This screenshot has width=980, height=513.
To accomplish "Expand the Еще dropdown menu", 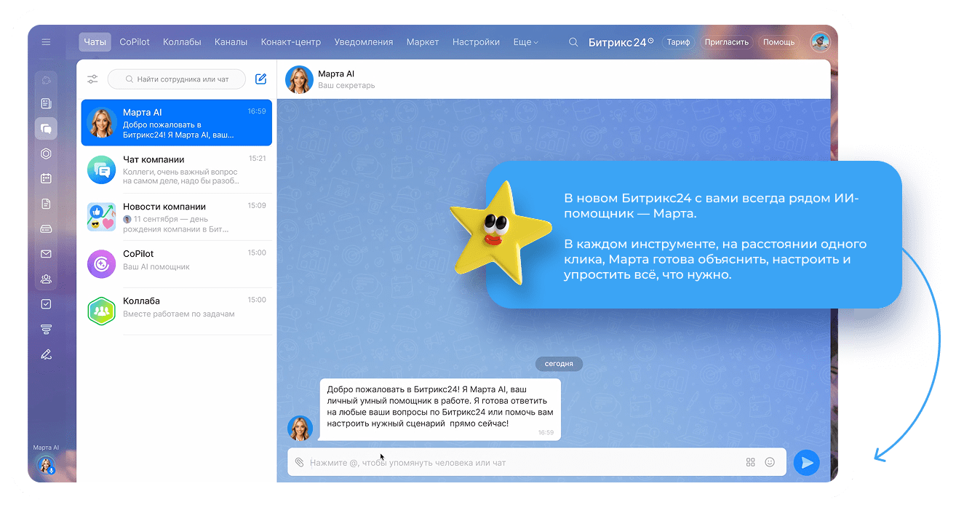I will click(x=525, y=42).
